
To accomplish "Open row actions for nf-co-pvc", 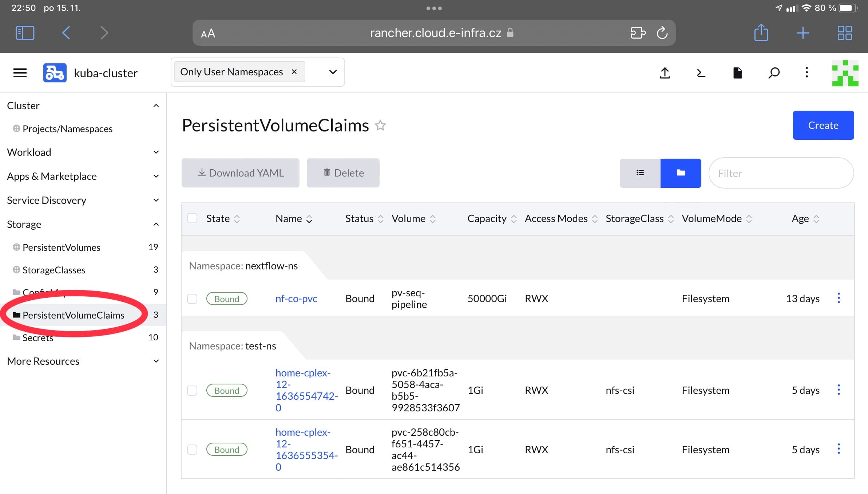I will coord(839,298).
